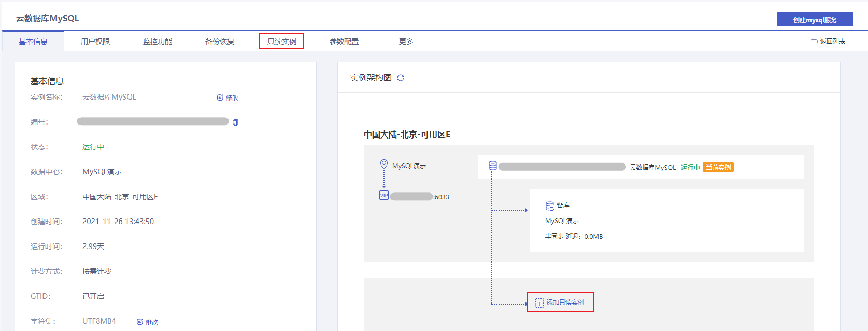The width and height of the screenshot is (868, 331).
Task: Open the 基本信息 tab
Action: (x=33, y=42)
